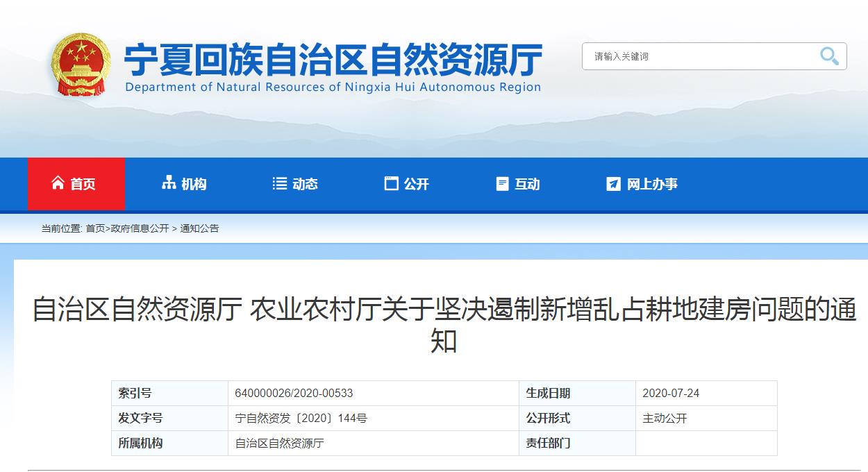Select the 机构 navigation menu label
This screenshot has height=472, width=868.
point(194,184)
